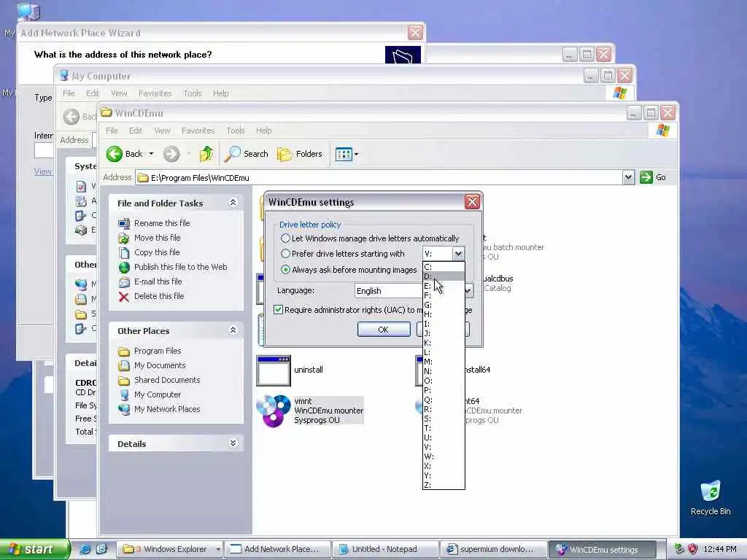Viewport: 747px width, 560px height.
Task: Select WinCDEmu settings taskbar button
Action: click(x=602, y=550)
